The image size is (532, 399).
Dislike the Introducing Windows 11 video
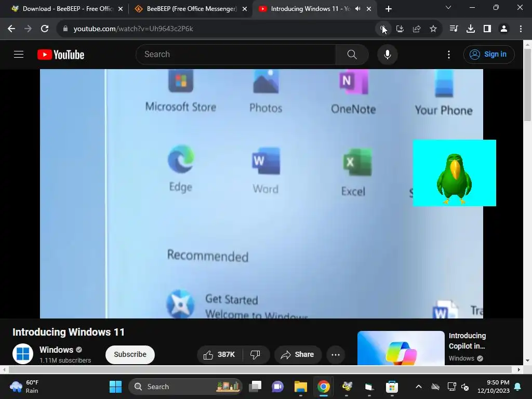pyautogui.click(x=255, y=354)
